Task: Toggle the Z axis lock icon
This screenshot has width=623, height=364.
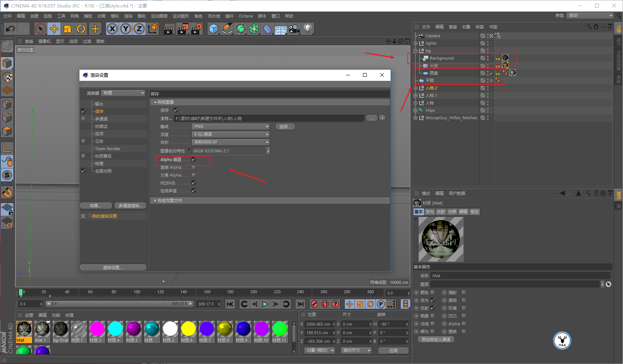Action: pyautogui.click(x=139, y=29)
